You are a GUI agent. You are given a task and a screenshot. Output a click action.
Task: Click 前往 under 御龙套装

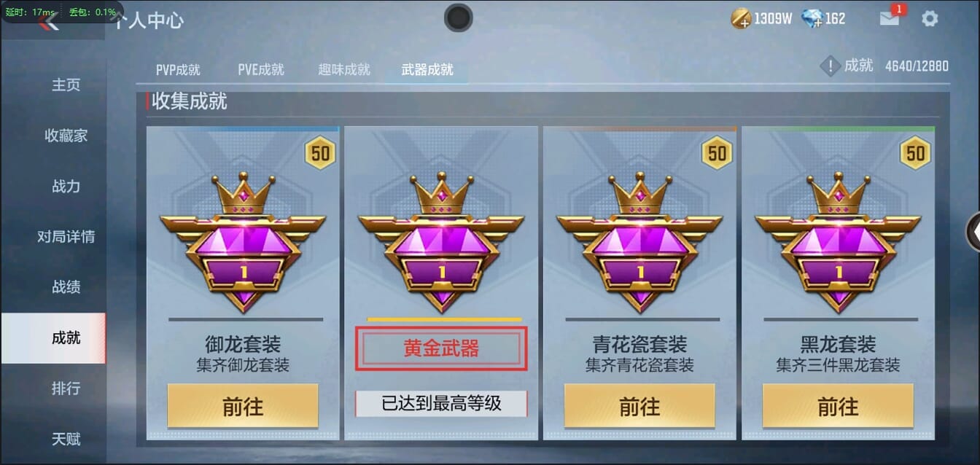(x=243, y=406)
